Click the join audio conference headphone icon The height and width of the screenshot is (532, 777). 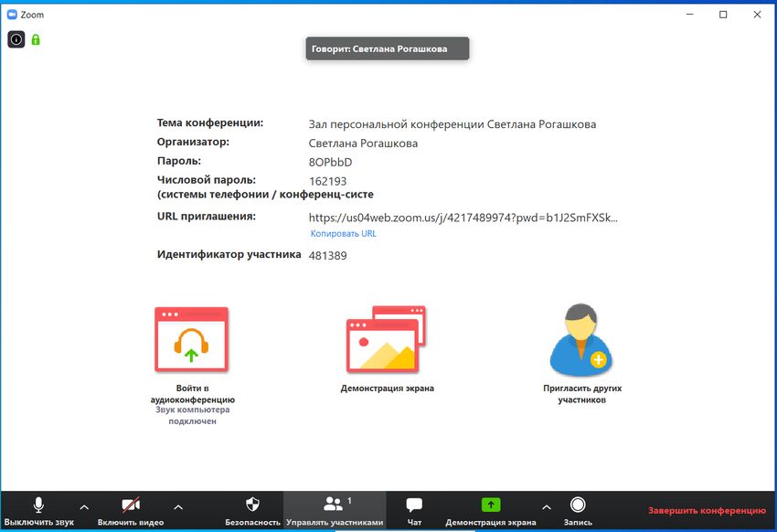[x=192, y=338]
